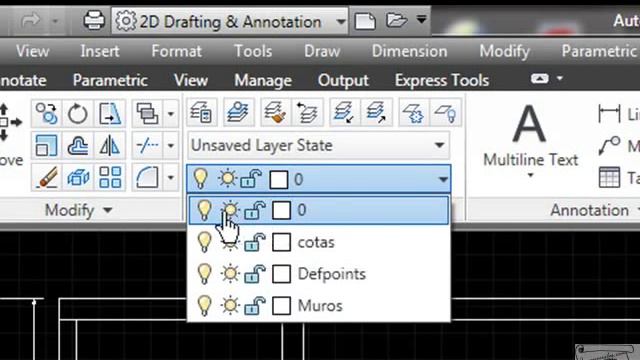Expand the draw order dropdown arrow

(x=171, y=113)
